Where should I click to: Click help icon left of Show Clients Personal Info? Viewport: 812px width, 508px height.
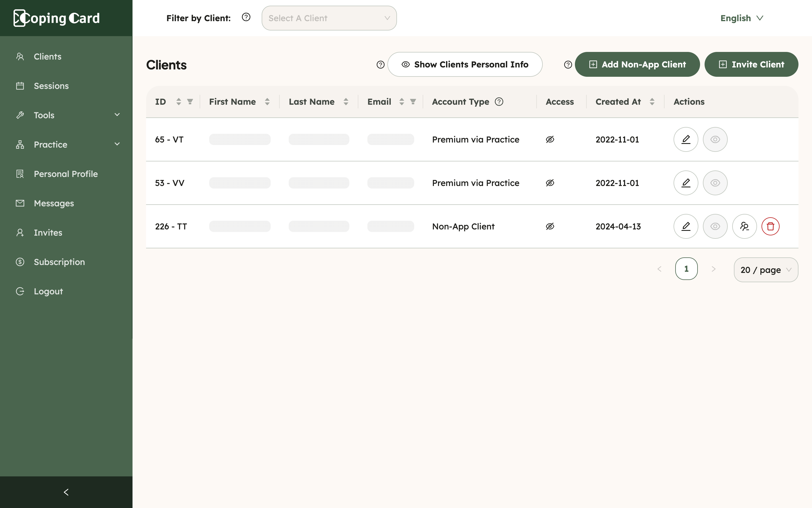[380, 65]
